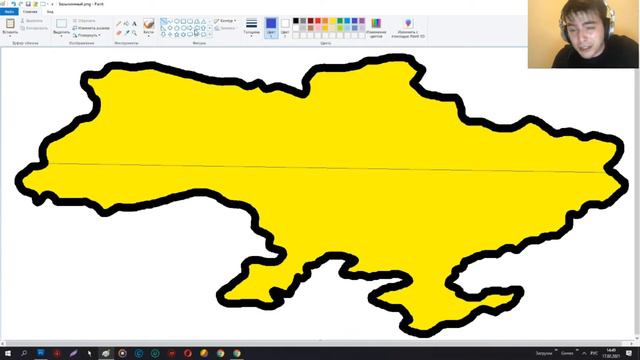This screenshot has width=640, height=360.
Task: Select the Pencil tool
Action: point(119,24)
